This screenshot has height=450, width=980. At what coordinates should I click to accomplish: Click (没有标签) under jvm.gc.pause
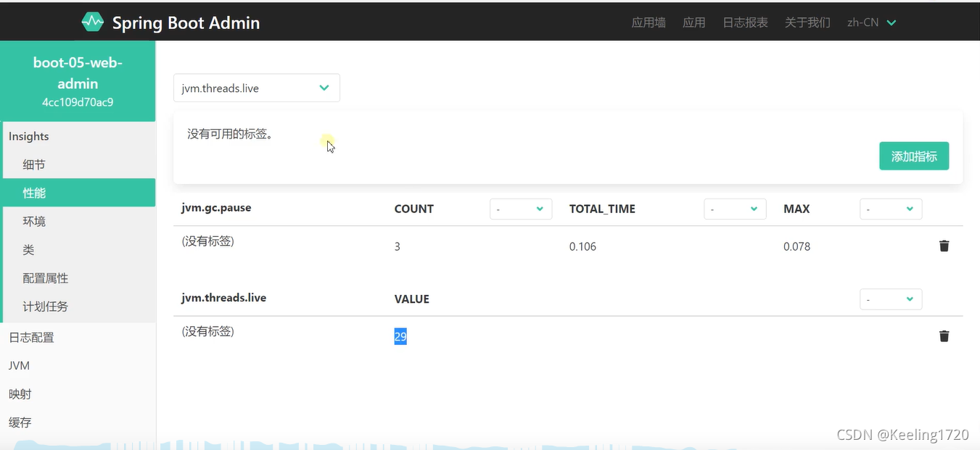tap(207, 241)
